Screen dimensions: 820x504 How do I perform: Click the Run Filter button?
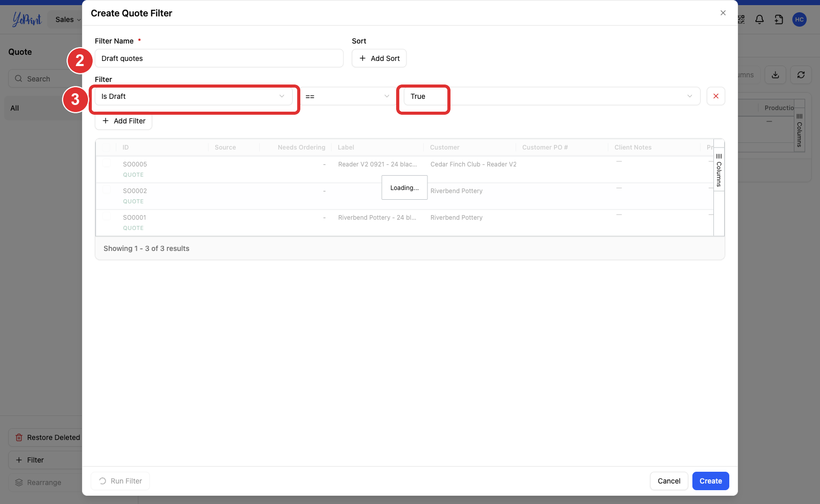point(120,481)
